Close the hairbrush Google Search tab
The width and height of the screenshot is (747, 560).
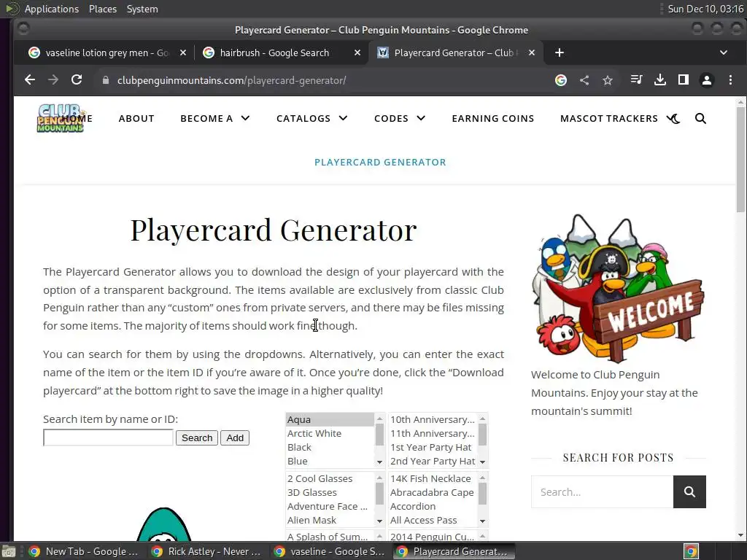pos(357,52)
